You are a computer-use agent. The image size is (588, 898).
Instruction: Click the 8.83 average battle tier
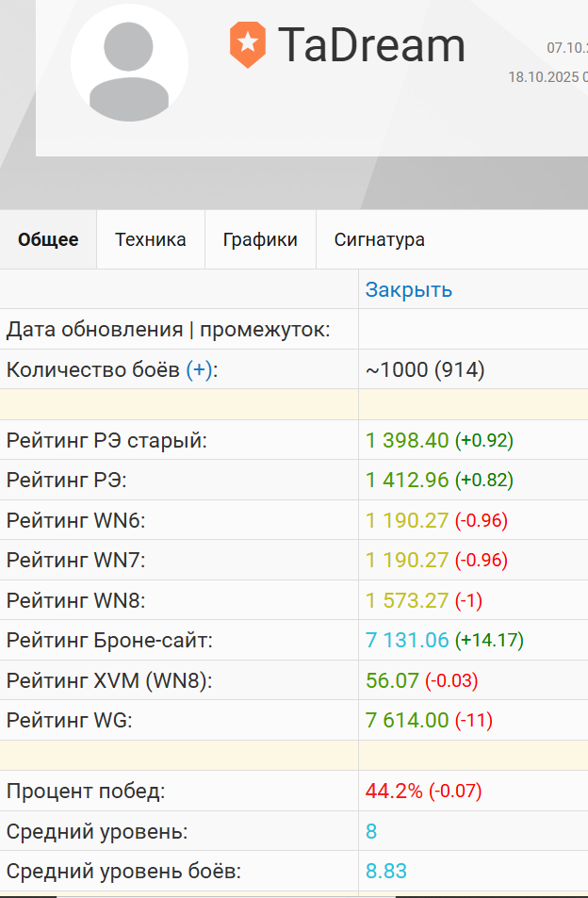click(386, 871)
